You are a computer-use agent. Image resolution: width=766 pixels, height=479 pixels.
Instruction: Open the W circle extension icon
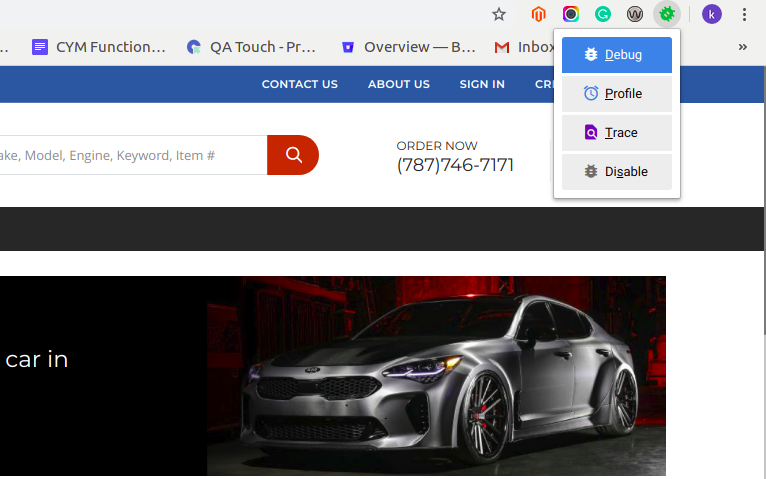point(635,14)
